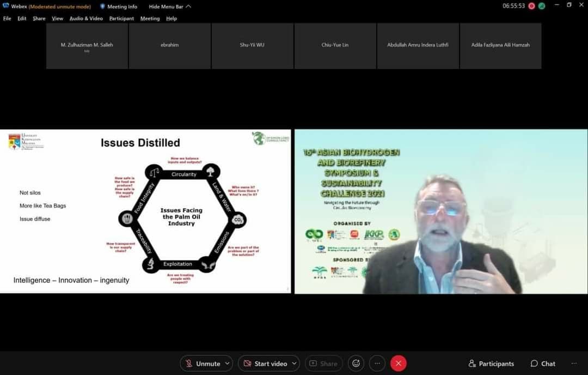Open the emoji reactions picker

coord(356,364)
